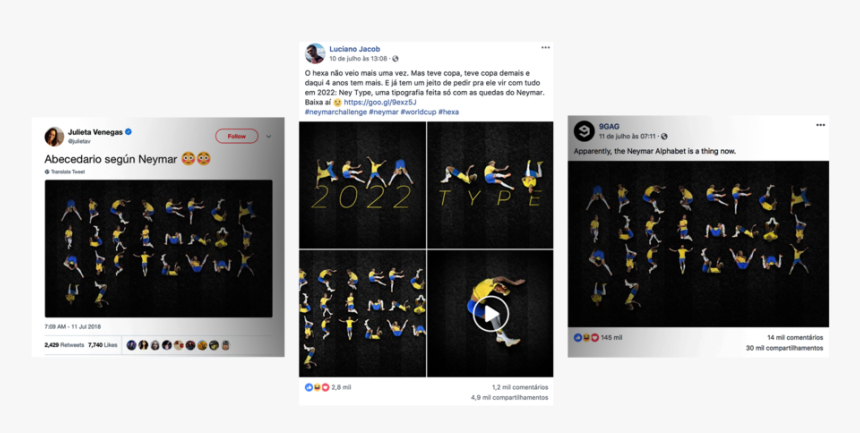This screenshot has height=433, width=860.
Task: Click Luciano Jacob profile picture
Action: pyautogui.click(x=315, y=53)
